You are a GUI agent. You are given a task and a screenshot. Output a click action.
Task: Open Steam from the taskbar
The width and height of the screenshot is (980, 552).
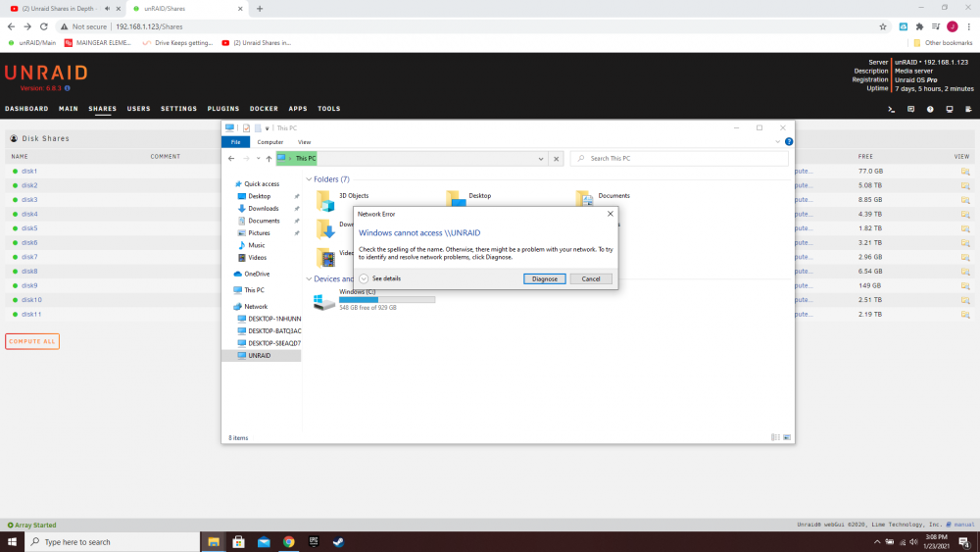[338, 542]
